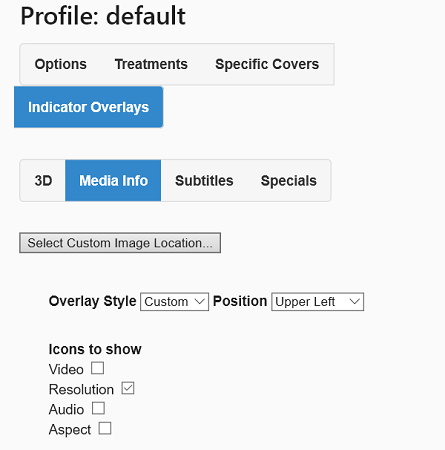Click the Resolution label text

81,389
